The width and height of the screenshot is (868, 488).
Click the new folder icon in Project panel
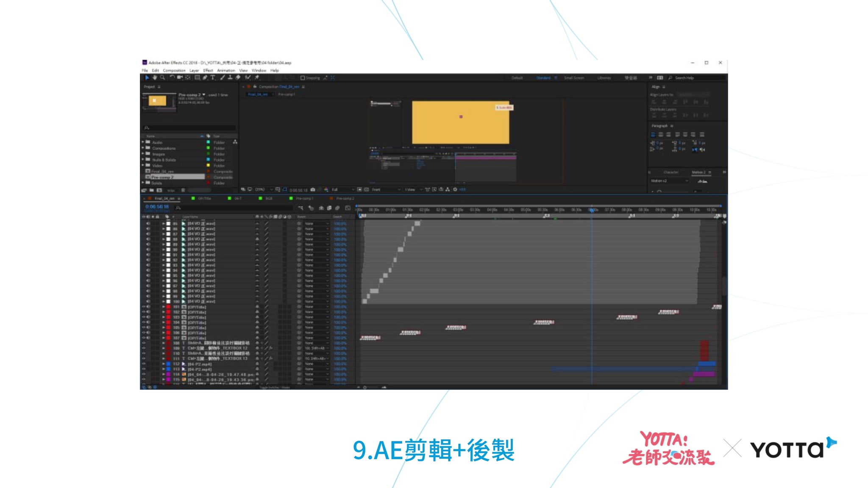coord(151,191)
